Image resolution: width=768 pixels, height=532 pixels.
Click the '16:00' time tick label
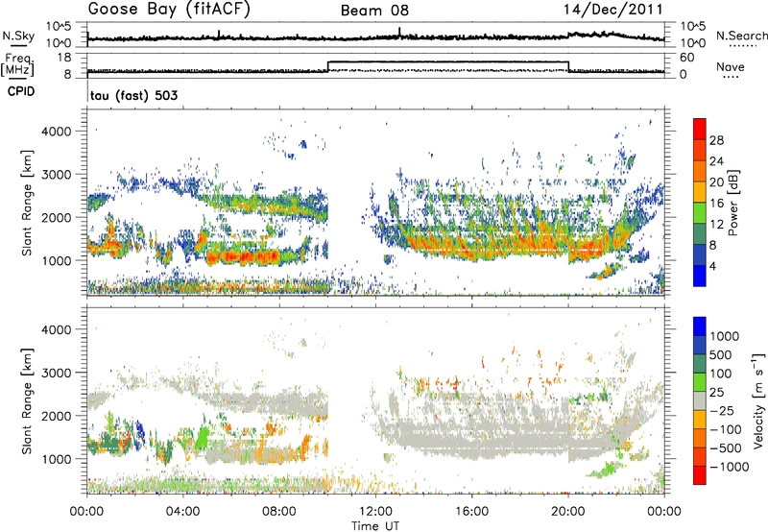(471, 512)
